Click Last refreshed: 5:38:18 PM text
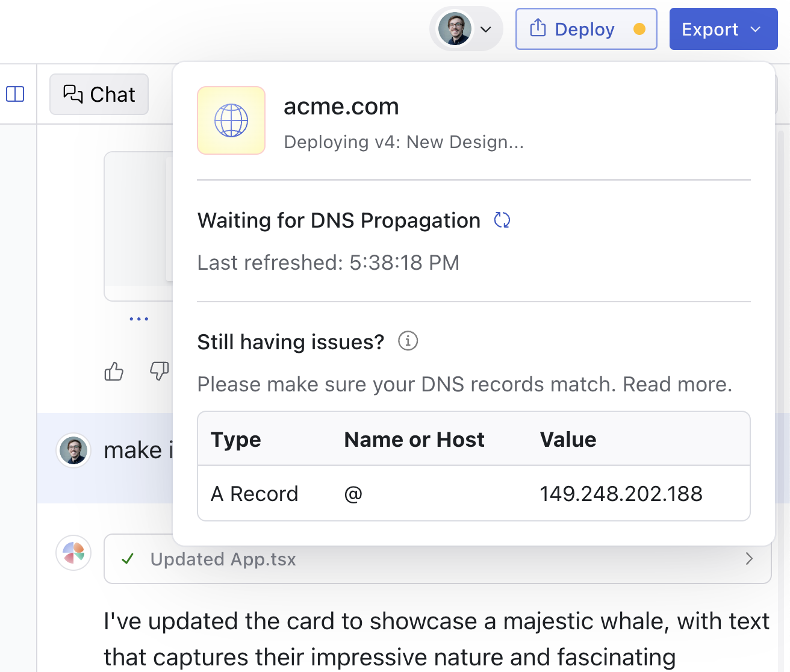 pyautogui.click(x=328, y=263)
